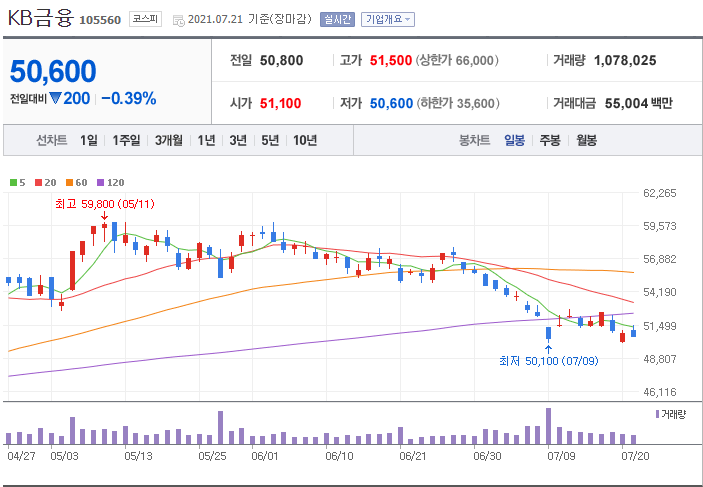Click the 07/09 date axis label
Viewport: 703px width, 487px height.
(561, 456)
